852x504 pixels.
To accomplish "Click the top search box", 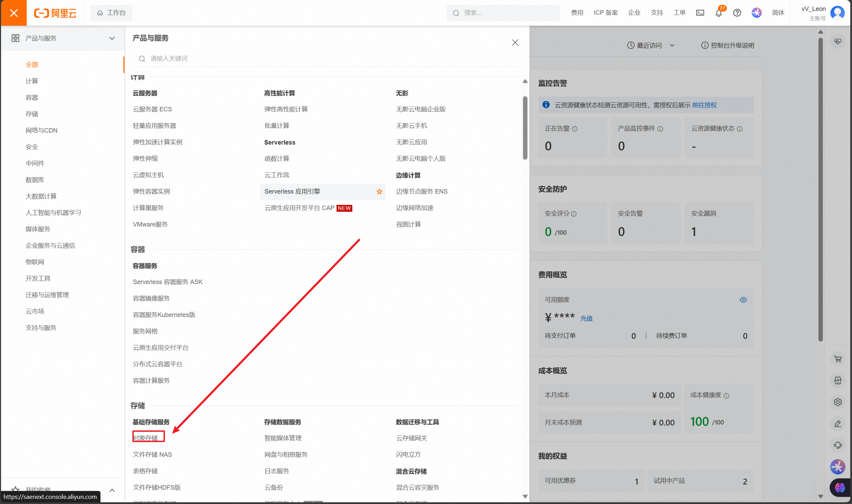I will [503, 13].
